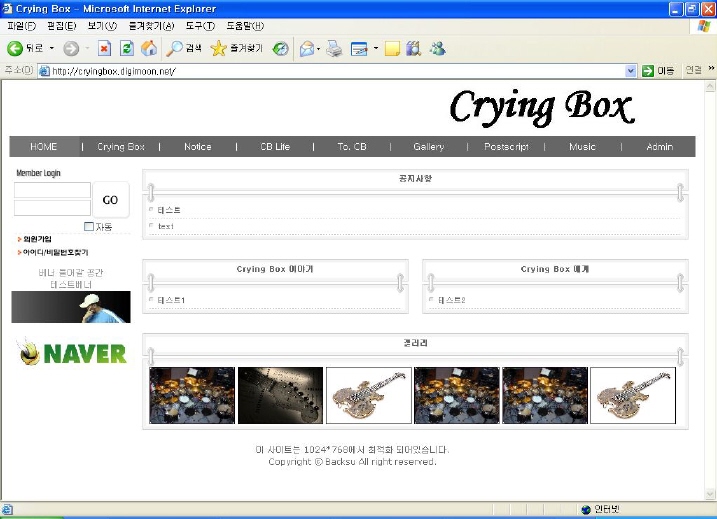The height and width of the screenshot is (519, 717).
Task: Open the Search magnifier in the toolbar
Action: [175, 48]
